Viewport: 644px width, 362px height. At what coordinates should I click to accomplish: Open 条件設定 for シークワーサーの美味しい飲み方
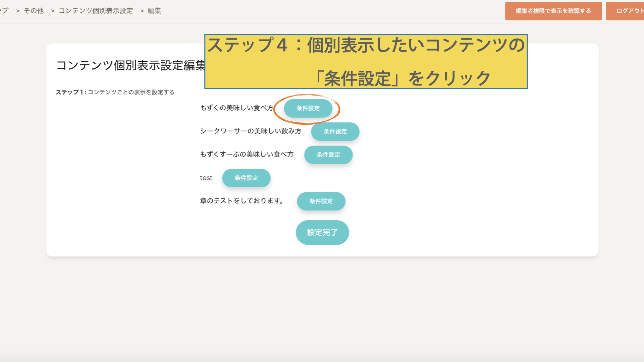(335, 131)
